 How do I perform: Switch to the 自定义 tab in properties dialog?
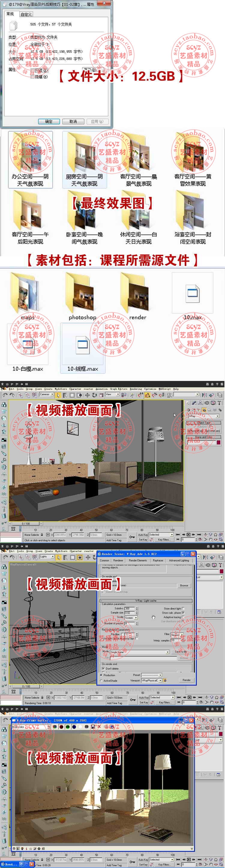tap(26, 14)
